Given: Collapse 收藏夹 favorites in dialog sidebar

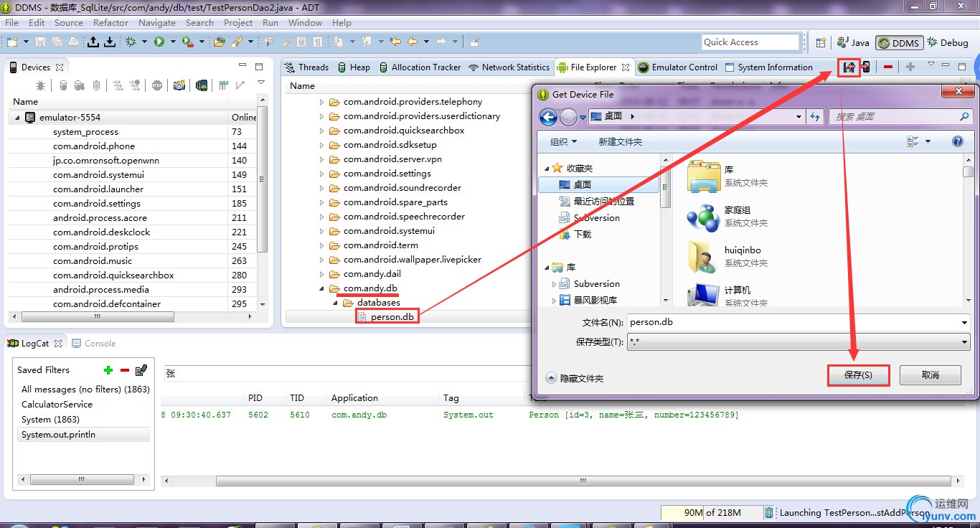Looking at the screenshot, I should [547, 169].
